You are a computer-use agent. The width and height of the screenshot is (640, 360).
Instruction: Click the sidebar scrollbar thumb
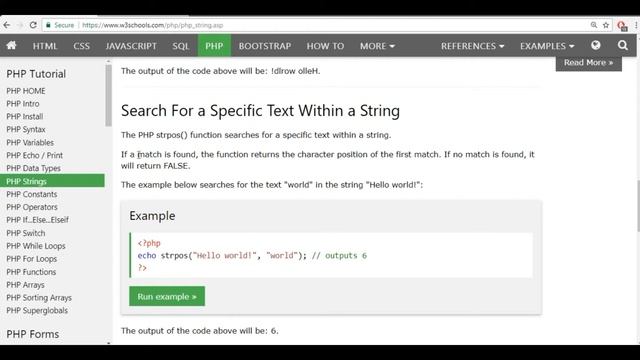(108, 96)
